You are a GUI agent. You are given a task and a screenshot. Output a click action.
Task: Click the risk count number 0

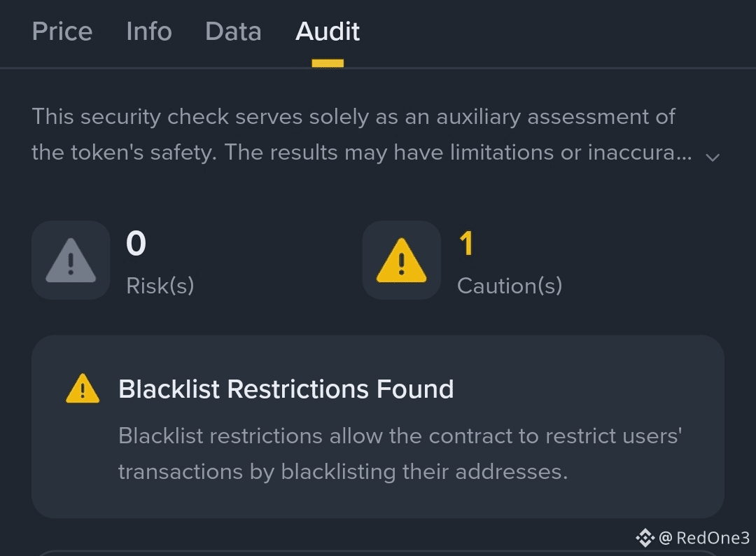(136, 244)
